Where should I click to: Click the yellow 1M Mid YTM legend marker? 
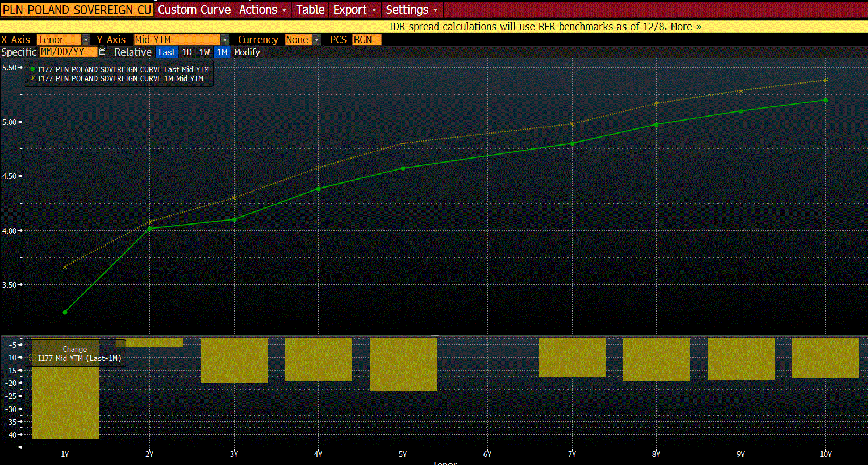point(32,78)
